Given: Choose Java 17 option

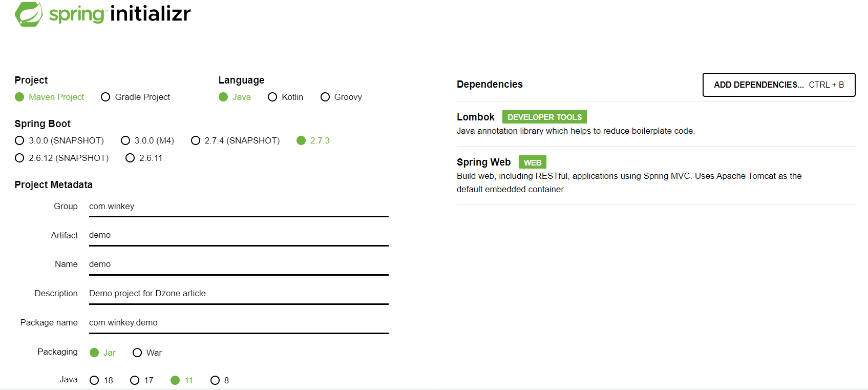Looking at the screenshot, I should (135, 380).
